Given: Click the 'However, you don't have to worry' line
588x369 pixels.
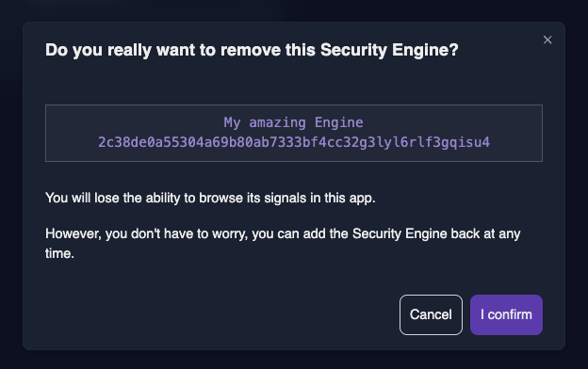Looking at the screenshot, I should [x=283, y=233].
